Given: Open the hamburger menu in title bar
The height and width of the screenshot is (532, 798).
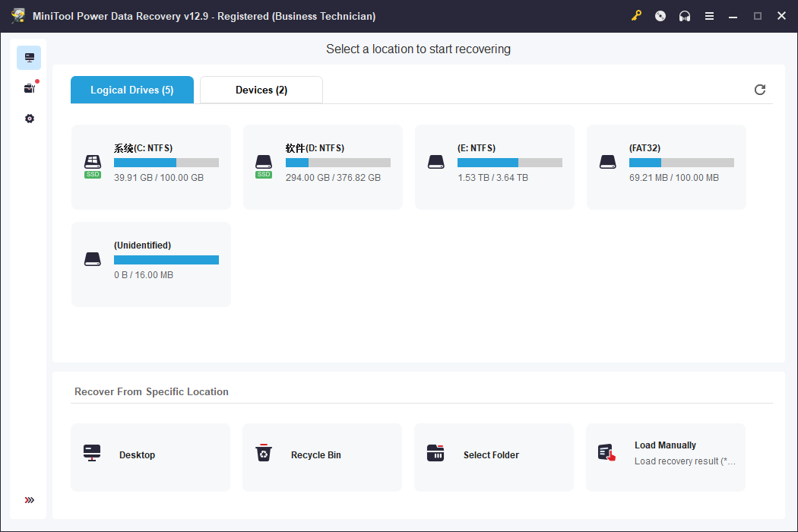Looking at the screenshot, I should pyautogui.click(x=709, y=16).
